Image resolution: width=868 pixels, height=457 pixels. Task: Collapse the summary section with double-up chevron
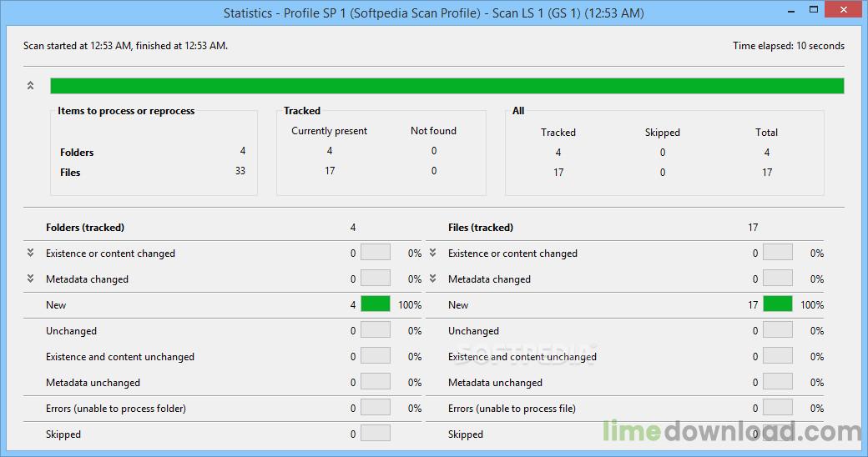click(30, 86)
